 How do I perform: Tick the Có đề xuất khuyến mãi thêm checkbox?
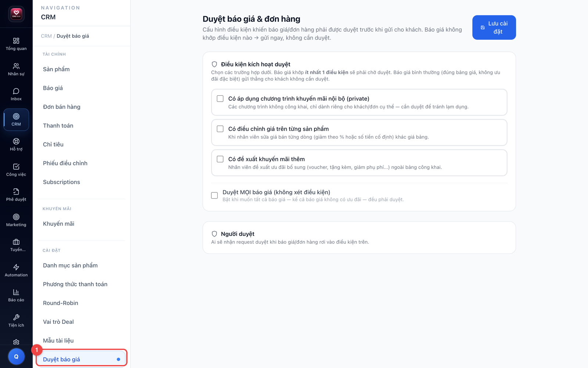point(220,159)
